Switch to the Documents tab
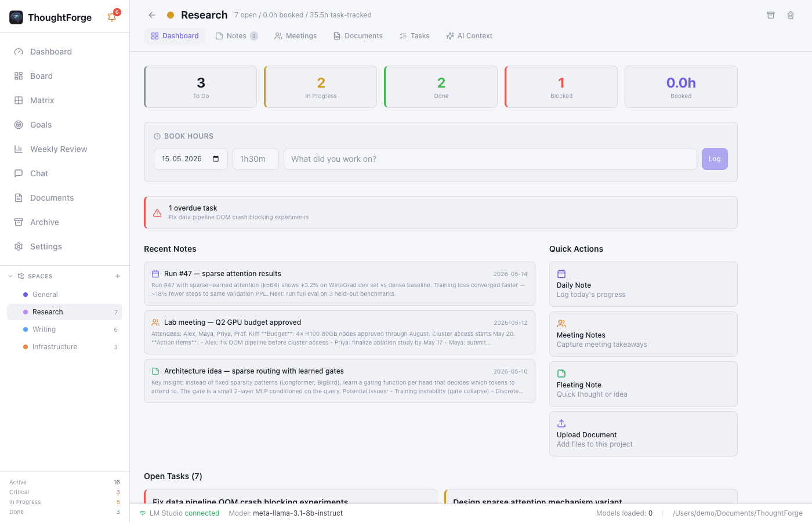Viewport: 812px width, 522px height. click(x=358, y=36)
